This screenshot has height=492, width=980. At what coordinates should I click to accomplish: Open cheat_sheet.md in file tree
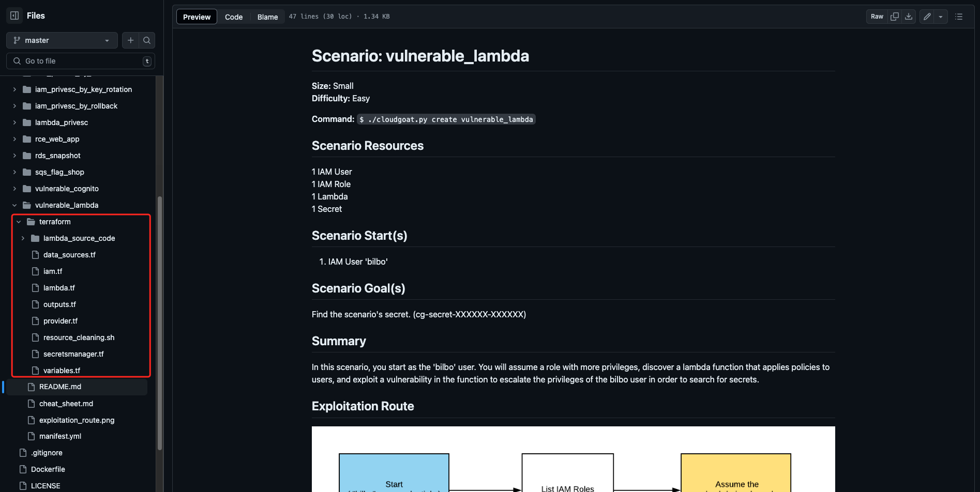[x=66, y=404]
